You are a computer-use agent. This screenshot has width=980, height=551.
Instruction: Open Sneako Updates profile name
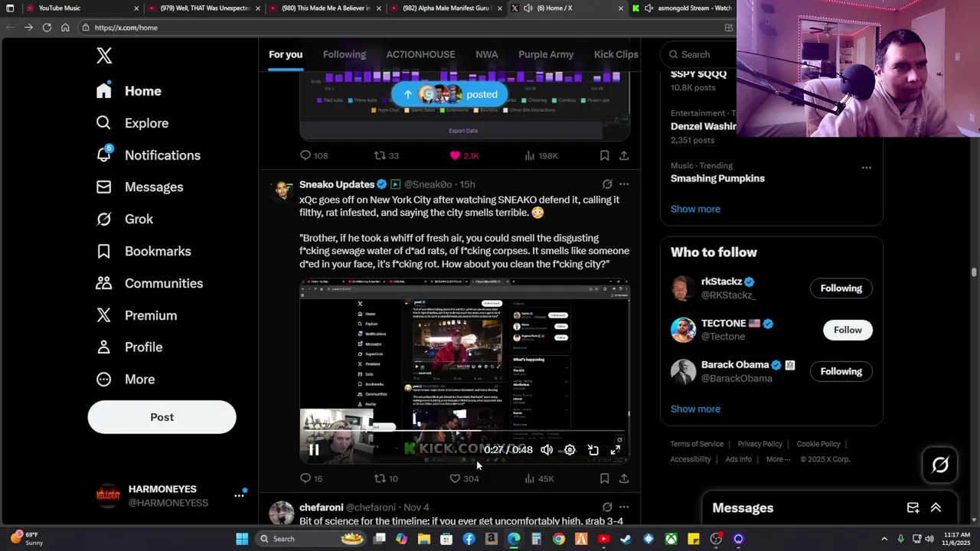(337, 184)
